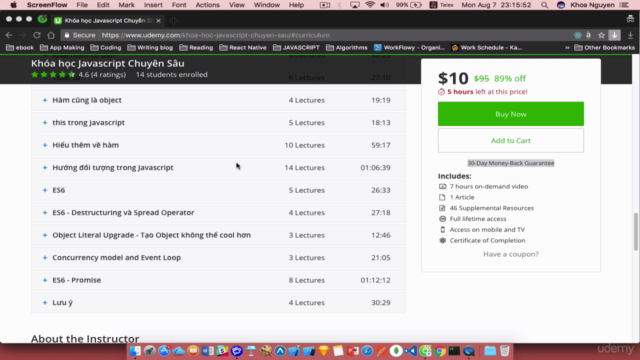Open the Actions menu

207,5
